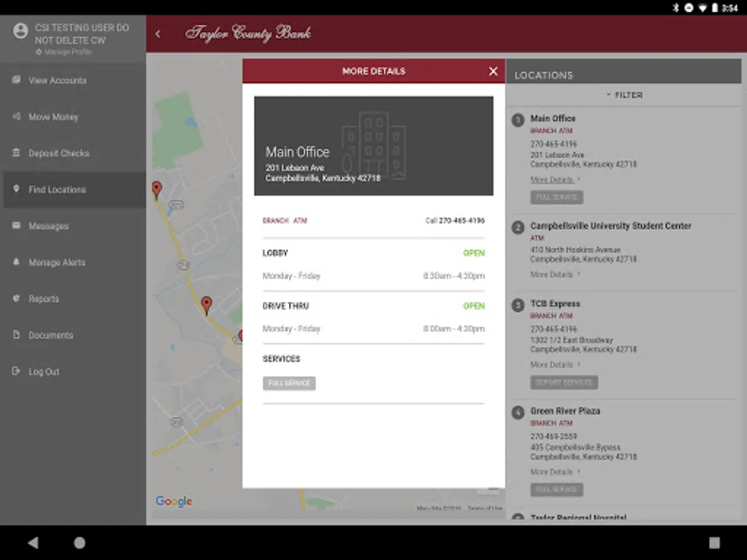This screenshot has width=747, height=560.
Task: Open Deposit Checks in sidebar
Action: [73, 153]
